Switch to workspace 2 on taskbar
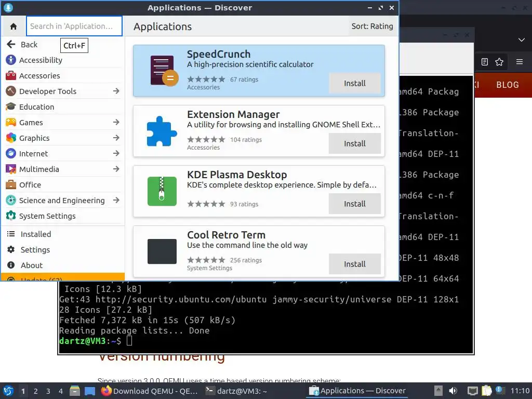Screen dimensions: 532x399 pyautogui.click(x=36, y=391)
